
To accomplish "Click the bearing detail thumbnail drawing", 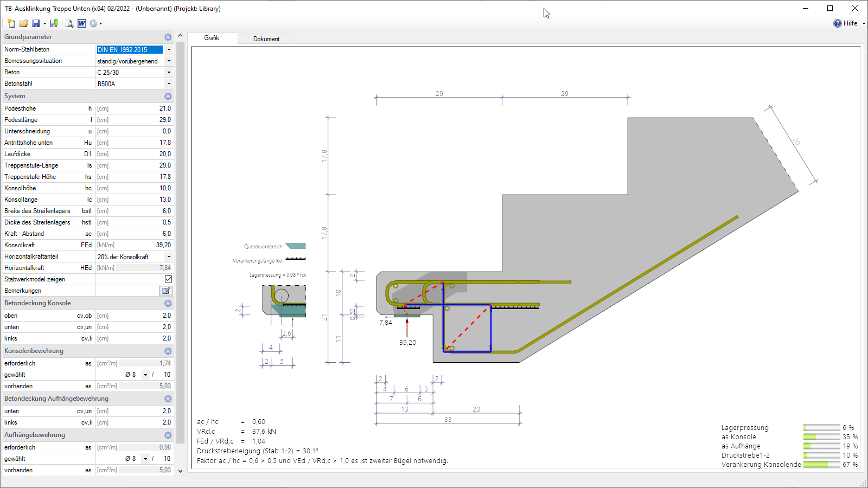I will [x=284, y=301].
